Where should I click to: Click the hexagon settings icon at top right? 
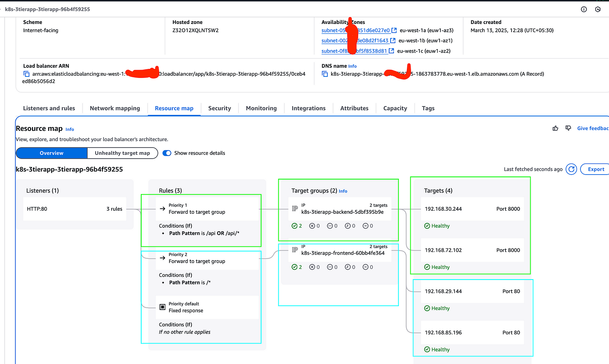[598, 9]
